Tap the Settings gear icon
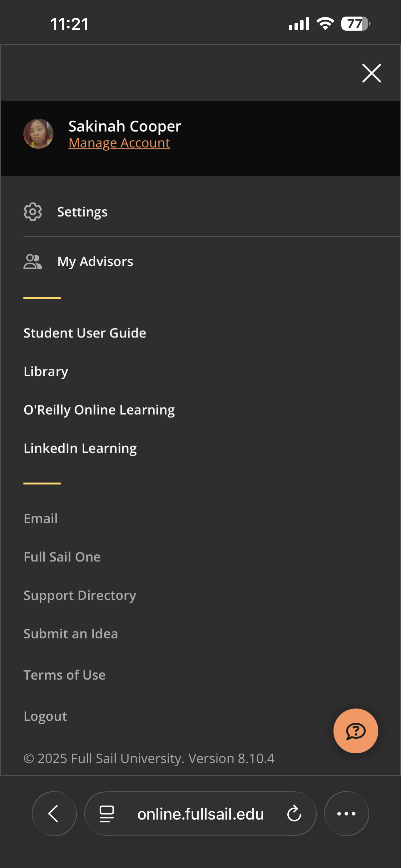 coord(33,212)
